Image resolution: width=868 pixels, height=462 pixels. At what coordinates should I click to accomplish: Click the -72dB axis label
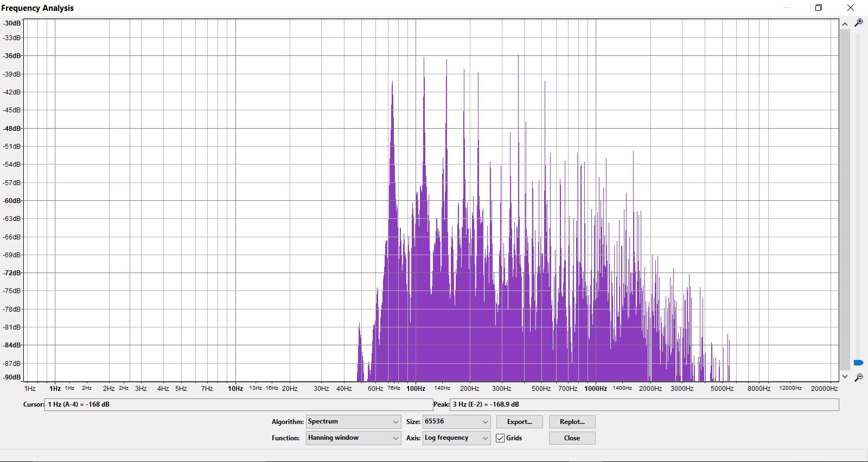click(12, 273)
